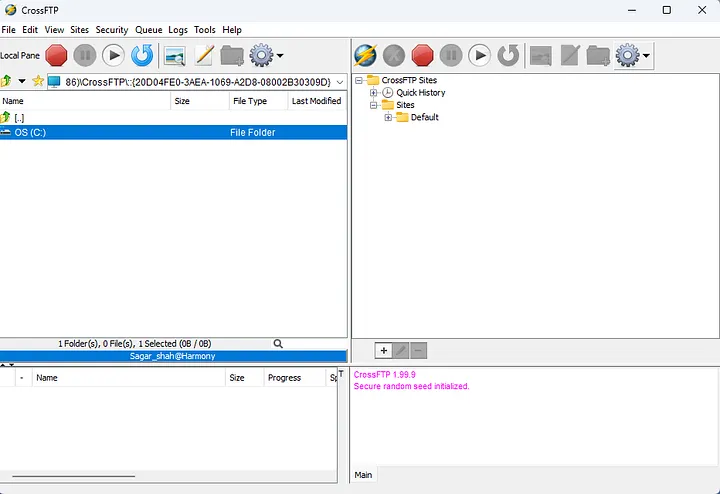Image resolution: width=720 pixels, height=494 pixels.
Task: Click the minus Remove site button
Action: pyautogui.click(x=418, y=351)
